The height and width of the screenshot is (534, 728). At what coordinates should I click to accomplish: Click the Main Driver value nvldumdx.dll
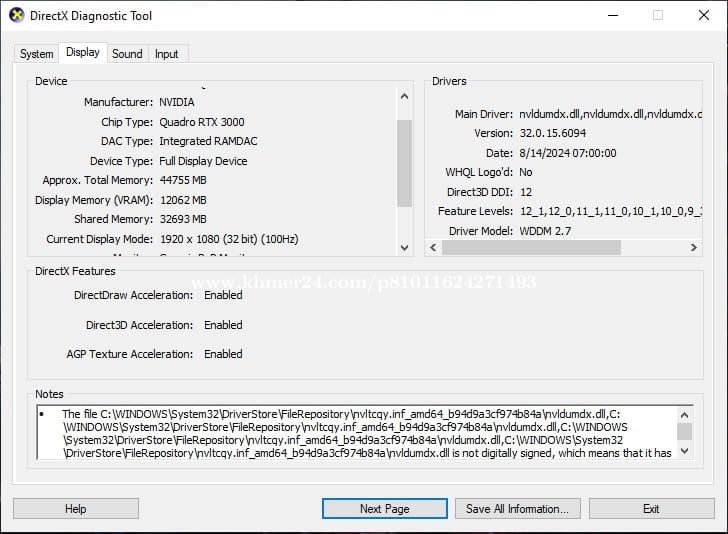click(611, 114)
